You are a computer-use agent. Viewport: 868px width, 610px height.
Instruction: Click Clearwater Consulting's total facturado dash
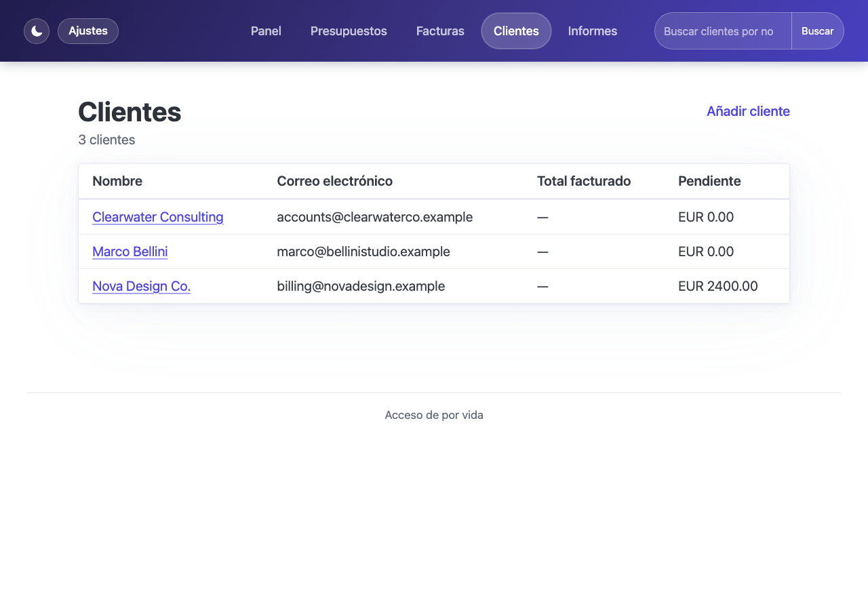pos(542,217)
